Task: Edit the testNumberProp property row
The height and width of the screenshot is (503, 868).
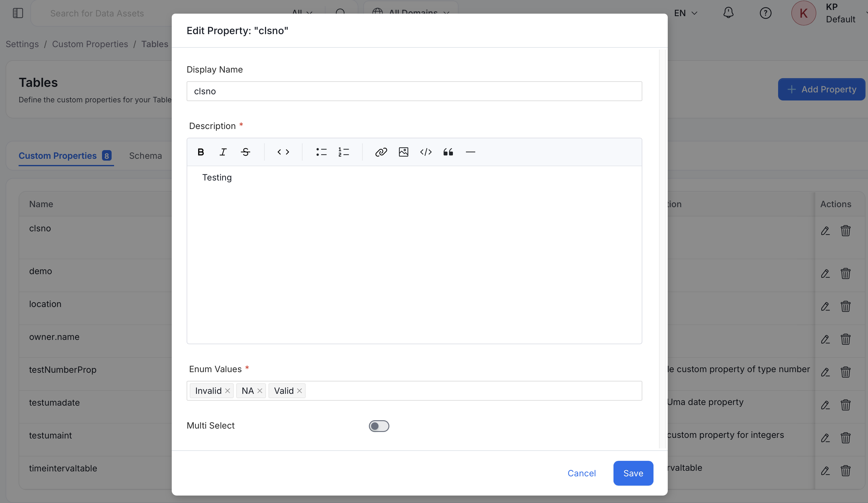Action: 825,372
